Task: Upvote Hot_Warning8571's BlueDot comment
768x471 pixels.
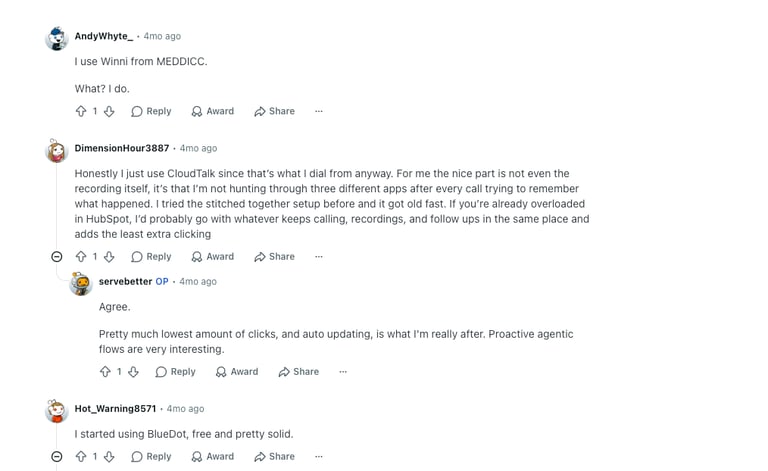Action: (81, 456)
